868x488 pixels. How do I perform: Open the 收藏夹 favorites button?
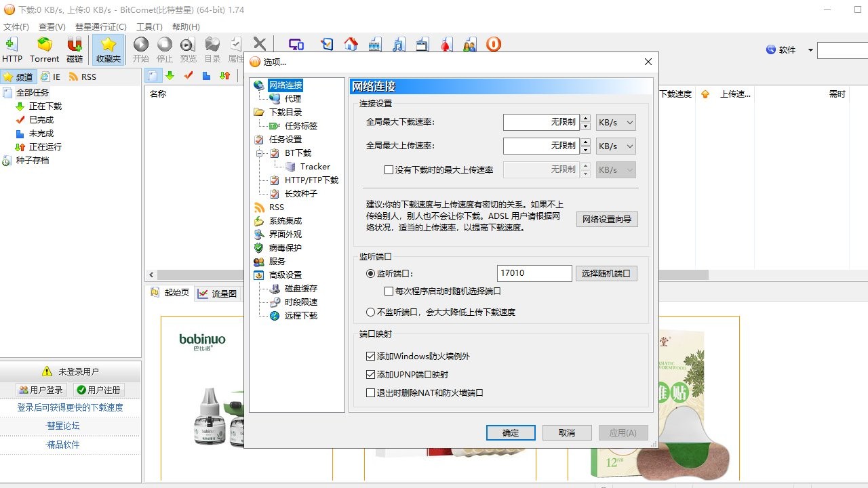click(x=108, y=50)
